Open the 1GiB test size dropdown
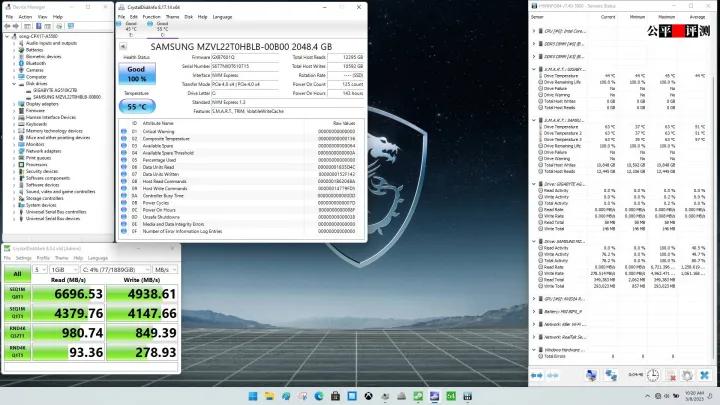This screenshot has height=405, width=720. [64, 270]
